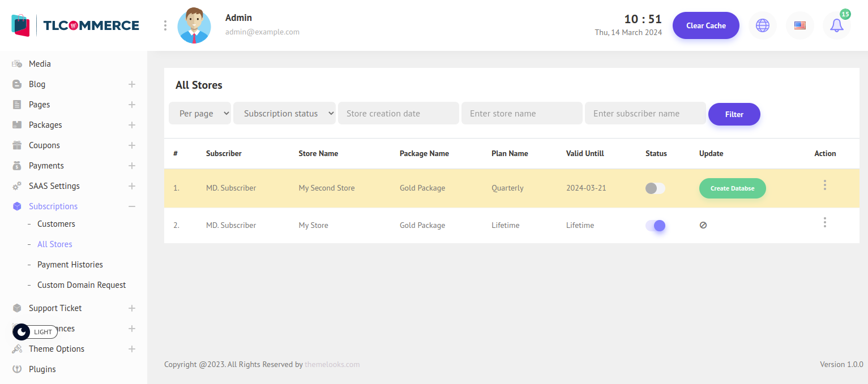
Task: Click the Clear Cache button
Action: (x=705, y=25)
